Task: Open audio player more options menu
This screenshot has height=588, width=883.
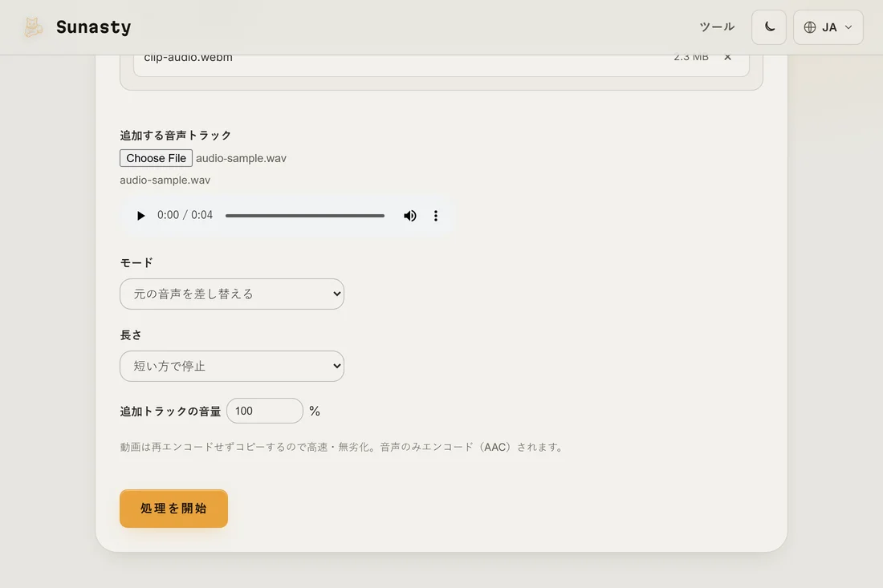Action: pos(435,216)
